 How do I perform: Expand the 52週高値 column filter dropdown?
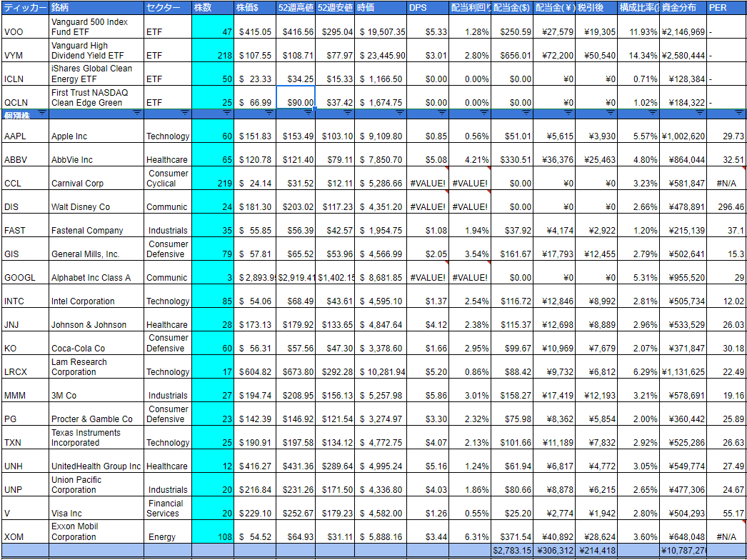(309, 112)
